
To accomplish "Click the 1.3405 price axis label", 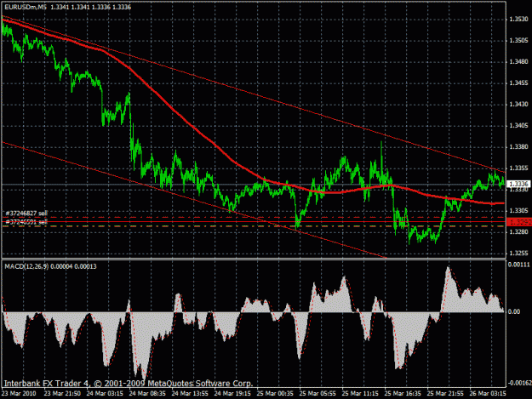I will click(x=518, y=125).
